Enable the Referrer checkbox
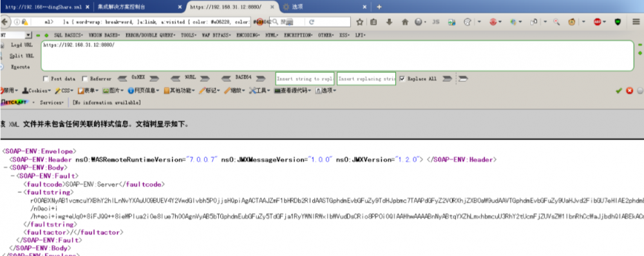Viewport: 644px width, 256px height. click(x=85, y=79)
